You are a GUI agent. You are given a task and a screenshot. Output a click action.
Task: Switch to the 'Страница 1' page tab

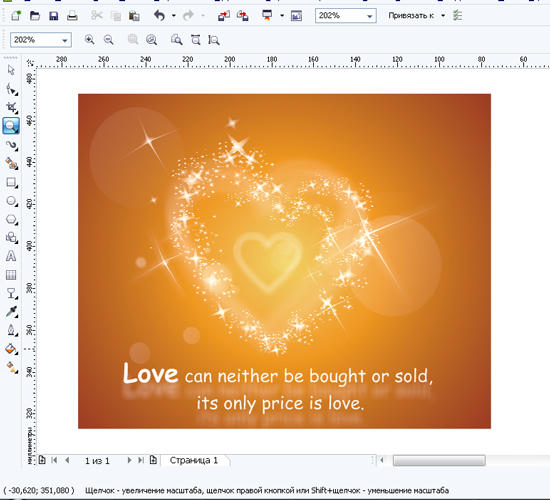(x=194, y=460)
